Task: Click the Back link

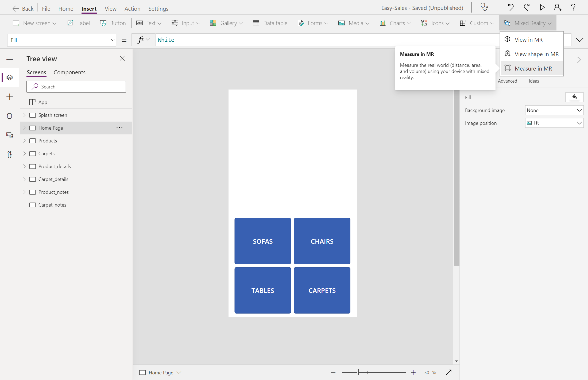Action: pyautogui.click(x=23, y=9)
